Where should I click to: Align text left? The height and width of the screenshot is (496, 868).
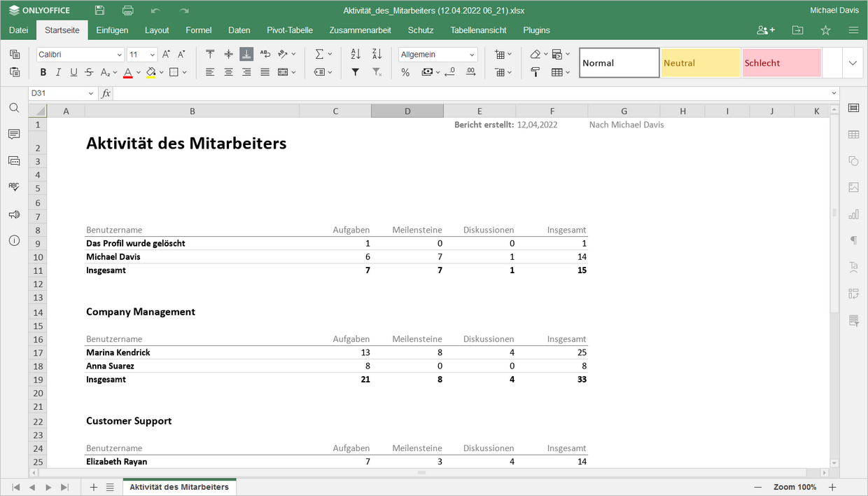(210, 72)
